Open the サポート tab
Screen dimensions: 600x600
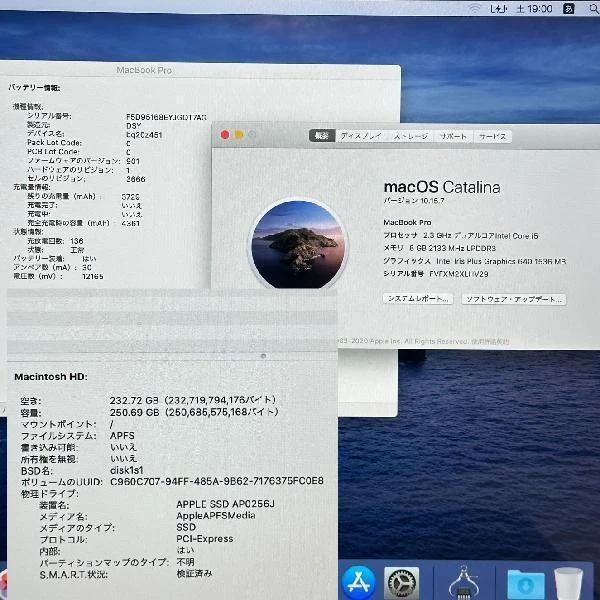click(x=453, y=136)
